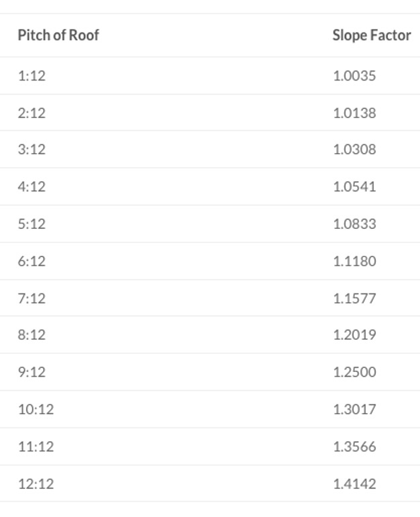This screenshot has width=420, height=517.
Task: Select the 7:12 pitch cell
Action: [x=32, y=298]
